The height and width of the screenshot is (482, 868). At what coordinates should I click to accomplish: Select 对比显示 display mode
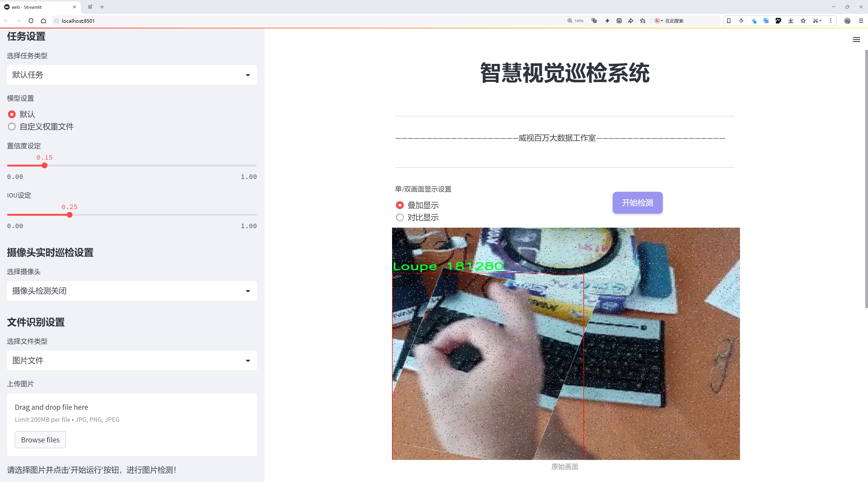point(417,217)
